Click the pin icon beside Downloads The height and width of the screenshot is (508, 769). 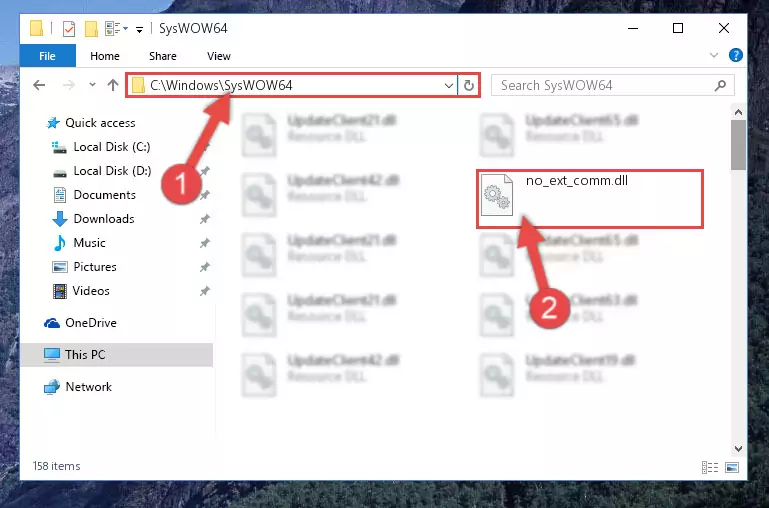[205, 219]
